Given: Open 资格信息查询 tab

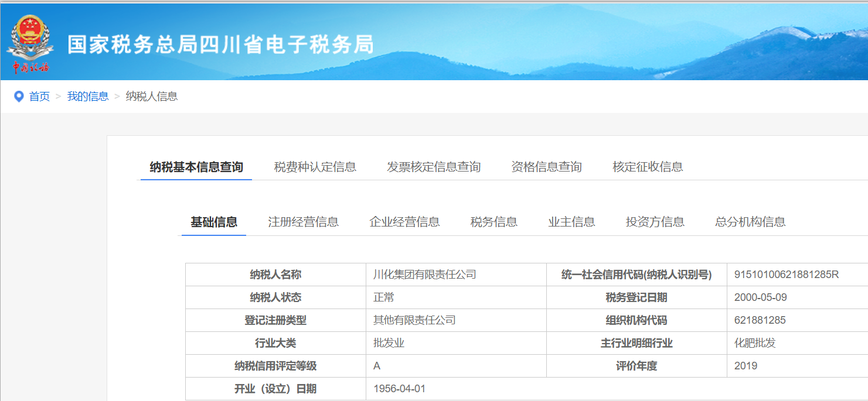Looking at the screenshot, I should (546, 167).
